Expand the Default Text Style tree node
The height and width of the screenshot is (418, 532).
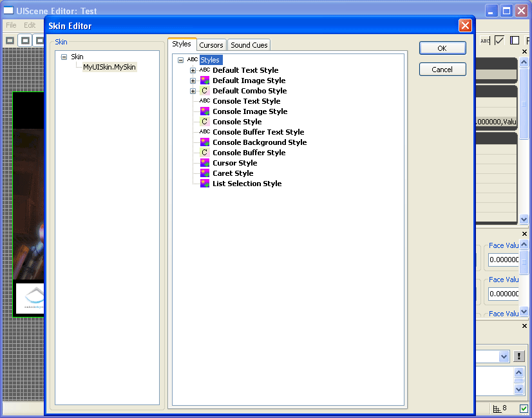[193, 70]
